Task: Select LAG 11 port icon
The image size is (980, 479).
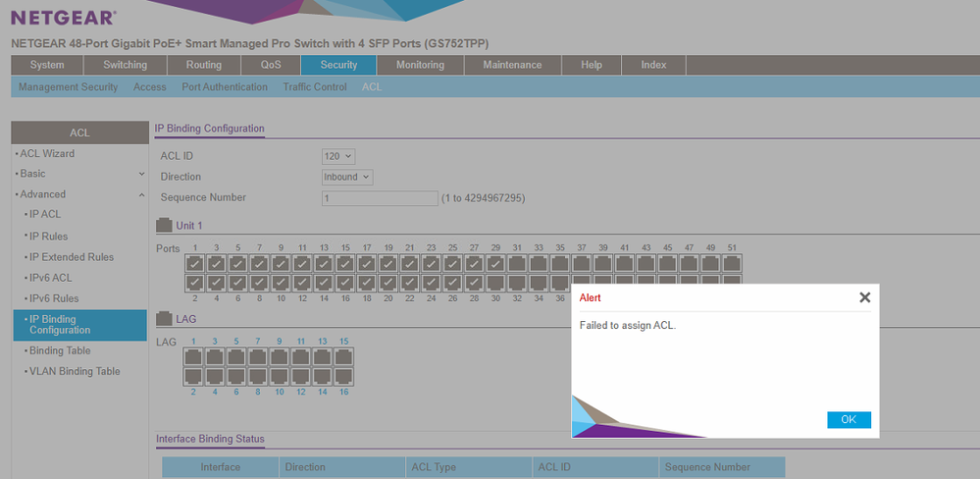Action: pyautogui.click(x=300, y=357)
